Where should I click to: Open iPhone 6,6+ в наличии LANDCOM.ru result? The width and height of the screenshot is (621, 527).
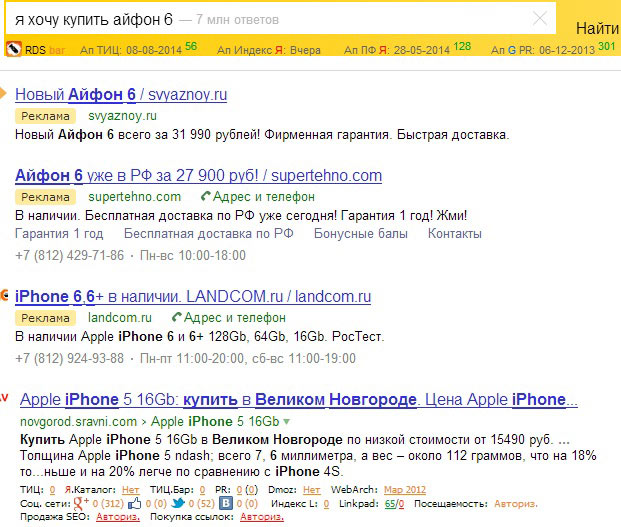tap(193, 297)
